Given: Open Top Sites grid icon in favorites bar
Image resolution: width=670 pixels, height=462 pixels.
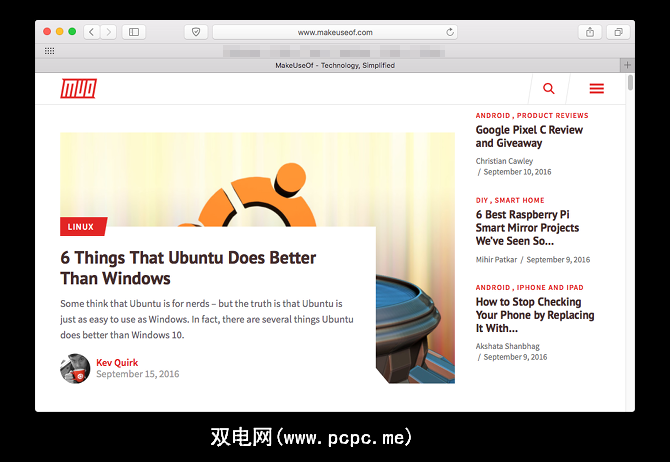Looking at the screenshot, I should 50,51.
